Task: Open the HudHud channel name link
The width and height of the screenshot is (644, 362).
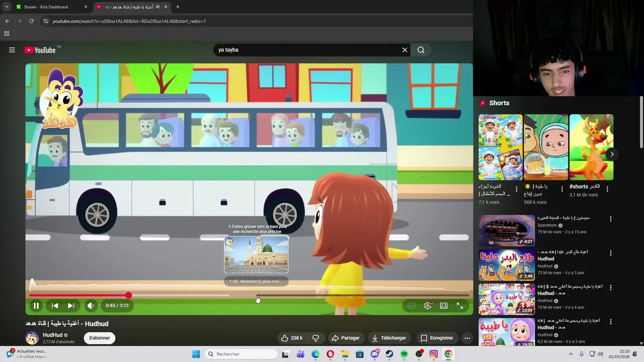Action: pos(53,335)
